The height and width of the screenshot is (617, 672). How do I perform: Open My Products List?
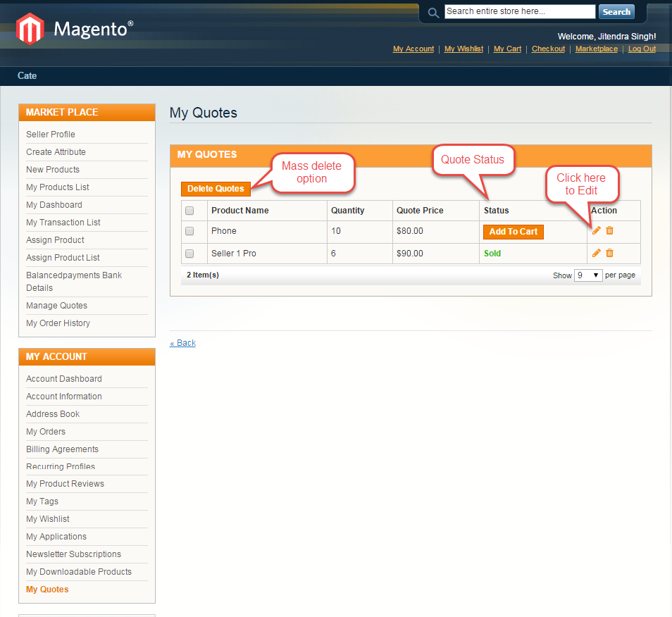(58, 187)
